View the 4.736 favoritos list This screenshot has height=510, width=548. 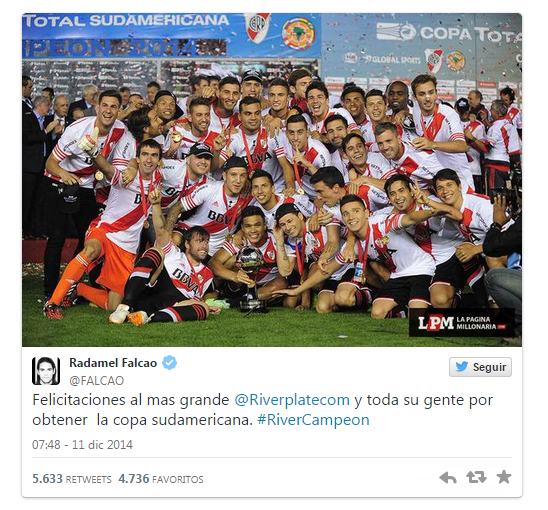(161, 479)
